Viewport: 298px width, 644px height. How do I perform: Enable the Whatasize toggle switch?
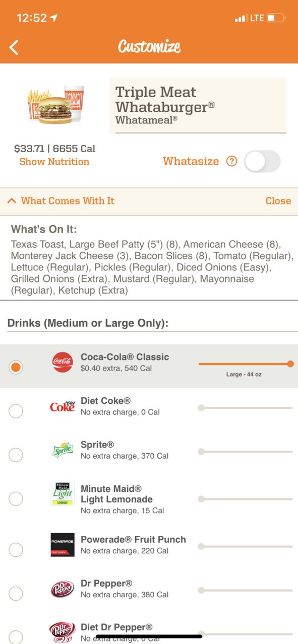click(262, 162)
